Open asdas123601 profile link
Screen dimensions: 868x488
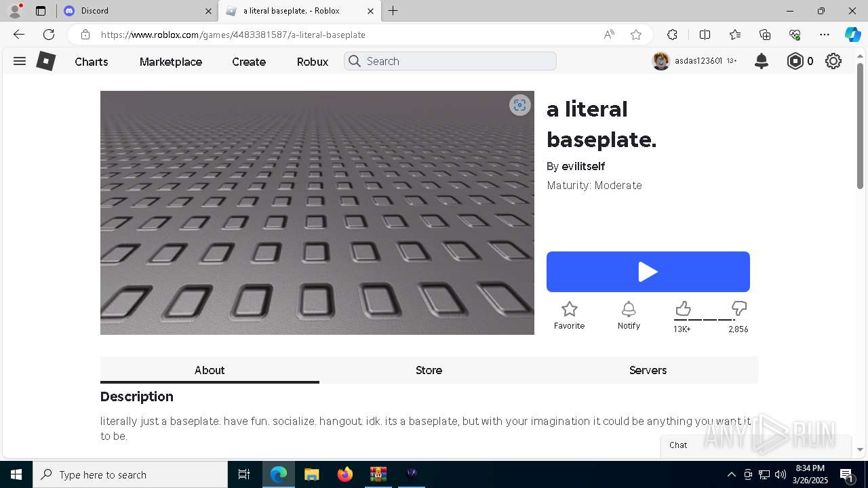click(x=698, y=61)
